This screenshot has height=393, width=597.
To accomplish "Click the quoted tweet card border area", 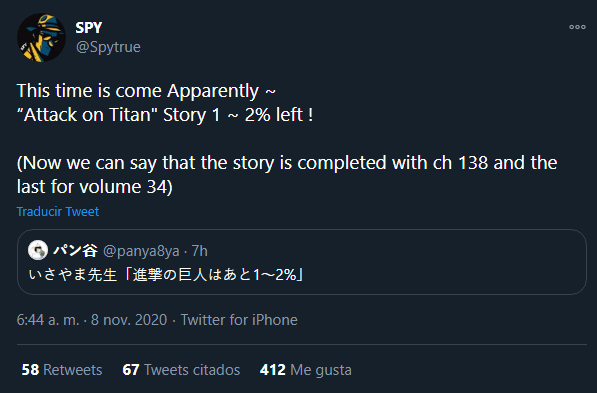I will pos(302,262).
